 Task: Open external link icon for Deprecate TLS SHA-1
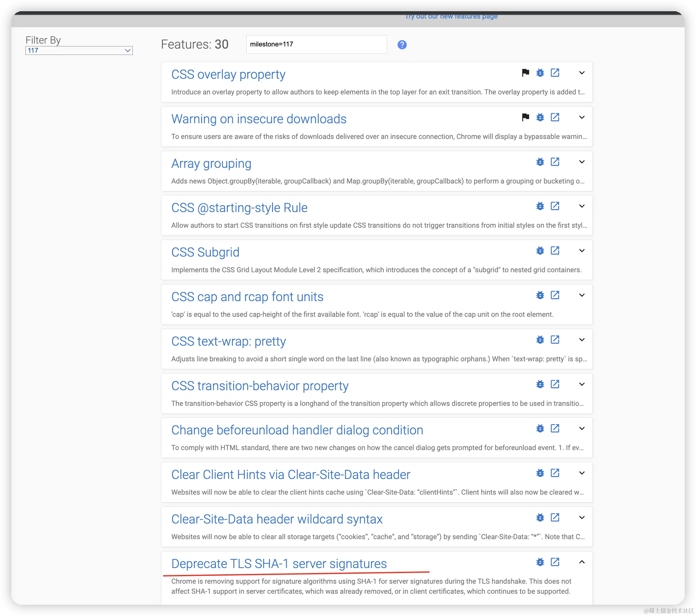555,561
